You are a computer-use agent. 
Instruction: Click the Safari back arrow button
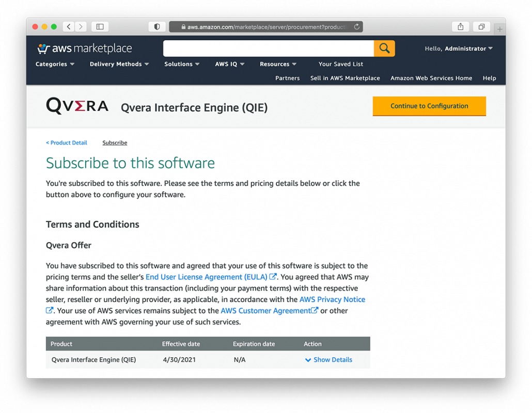69,26
